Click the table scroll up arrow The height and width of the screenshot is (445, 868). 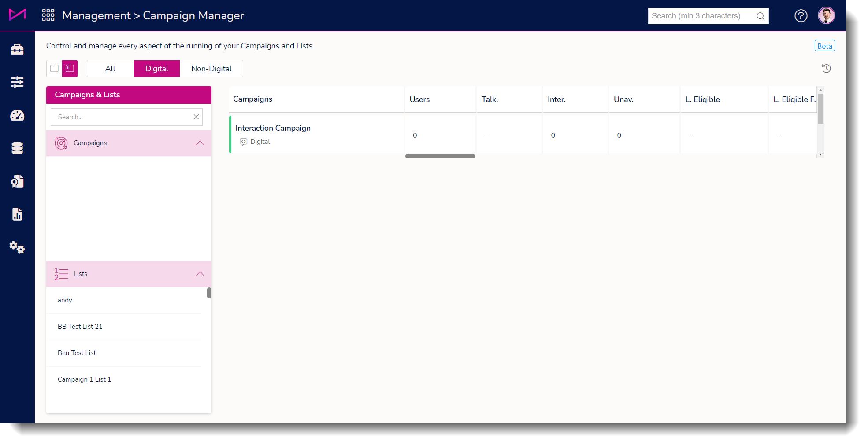tap(820, 90)
